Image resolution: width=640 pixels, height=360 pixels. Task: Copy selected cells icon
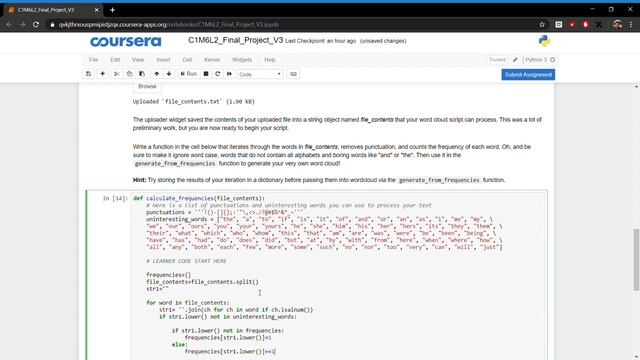129,74
